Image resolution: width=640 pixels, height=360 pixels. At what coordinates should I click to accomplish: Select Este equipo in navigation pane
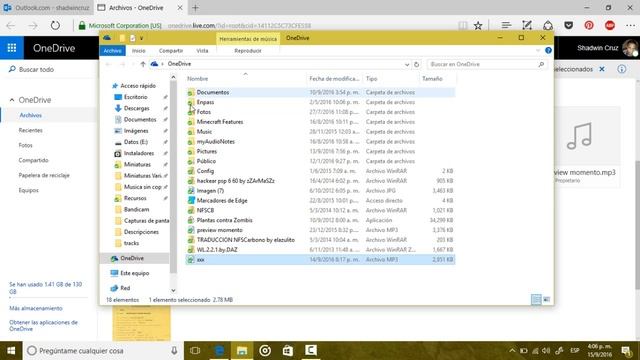click(x=135, y=273)
